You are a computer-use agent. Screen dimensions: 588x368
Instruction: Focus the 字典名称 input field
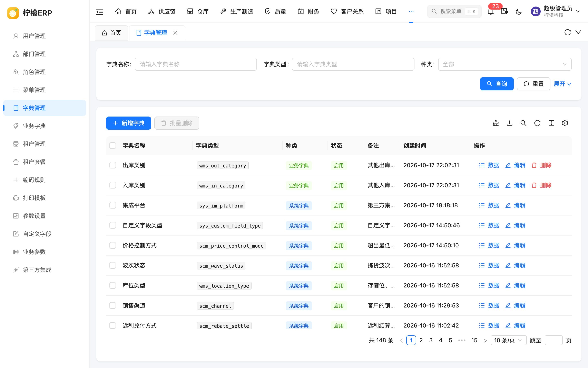pos(196,64)
